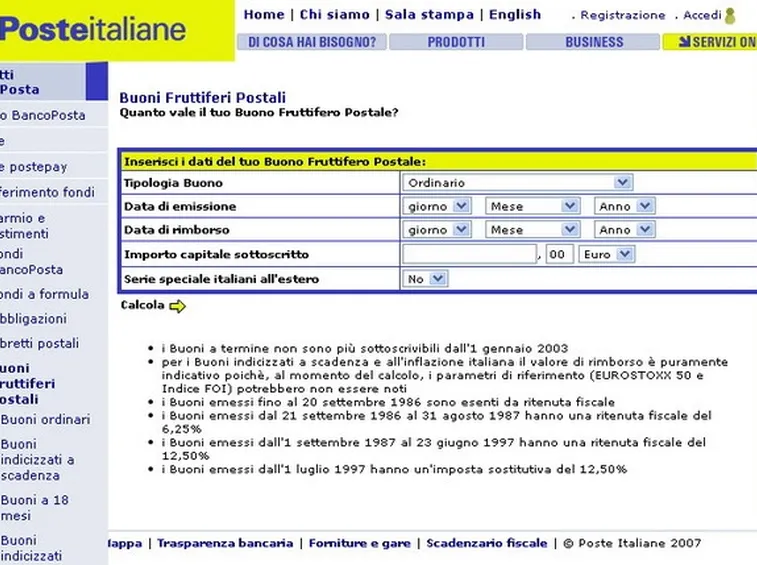Open the DI COSA HAI BISOGNO? tab
This screenshot has height=565, width=757.
pos(312,42)
